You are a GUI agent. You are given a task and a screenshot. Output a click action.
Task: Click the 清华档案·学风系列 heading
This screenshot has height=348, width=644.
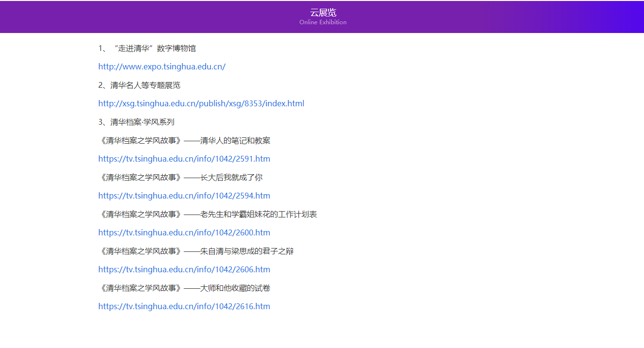137,122
